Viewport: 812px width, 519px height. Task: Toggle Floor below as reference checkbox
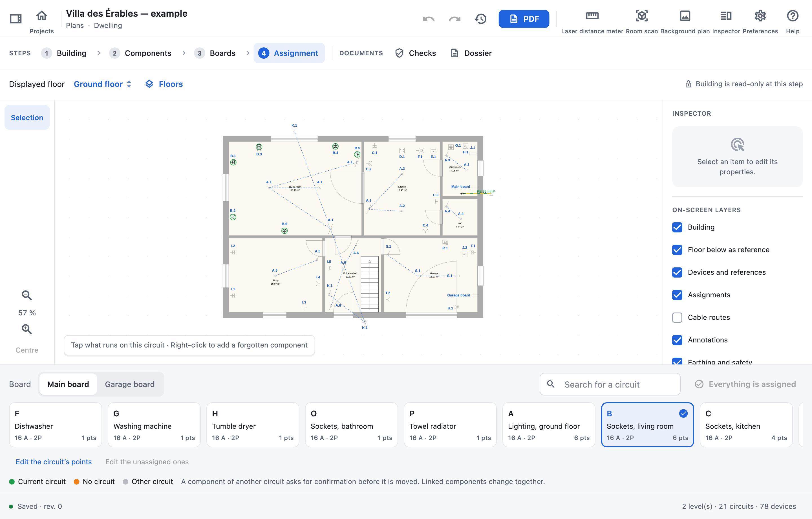coord(677,250)
